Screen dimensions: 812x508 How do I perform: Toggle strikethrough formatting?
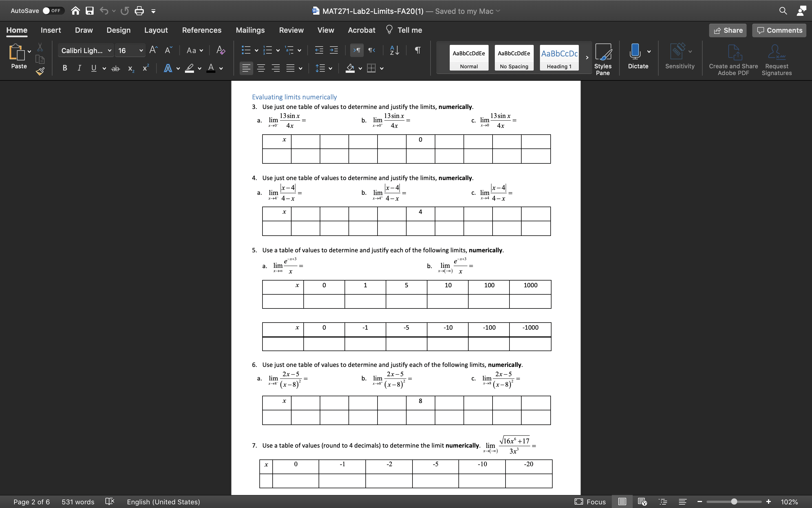point(115,68)
